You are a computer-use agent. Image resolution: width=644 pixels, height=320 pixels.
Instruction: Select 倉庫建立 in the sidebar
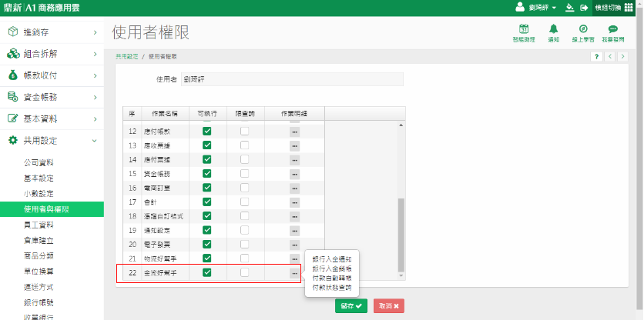39,241
